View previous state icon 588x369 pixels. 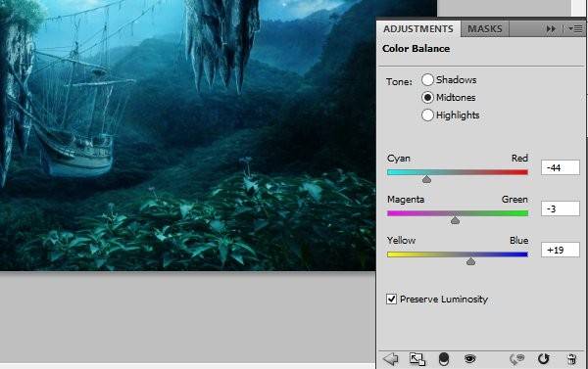[516, 359]
